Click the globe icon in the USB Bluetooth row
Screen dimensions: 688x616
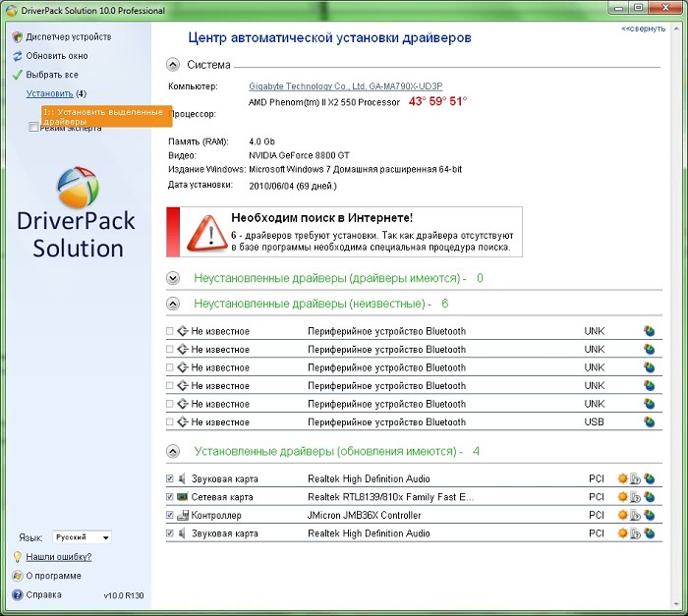pos(650,422)
